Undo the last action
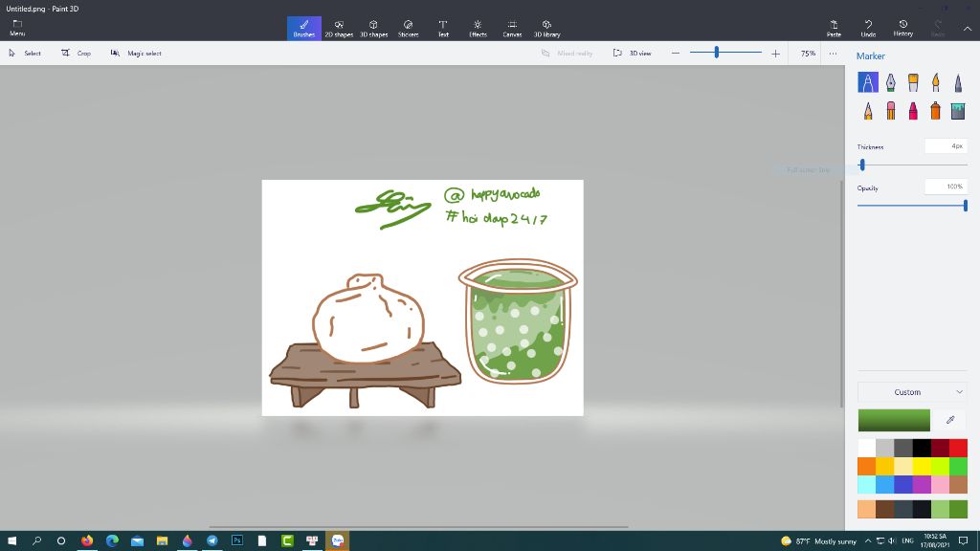 (x=868, y=28)
